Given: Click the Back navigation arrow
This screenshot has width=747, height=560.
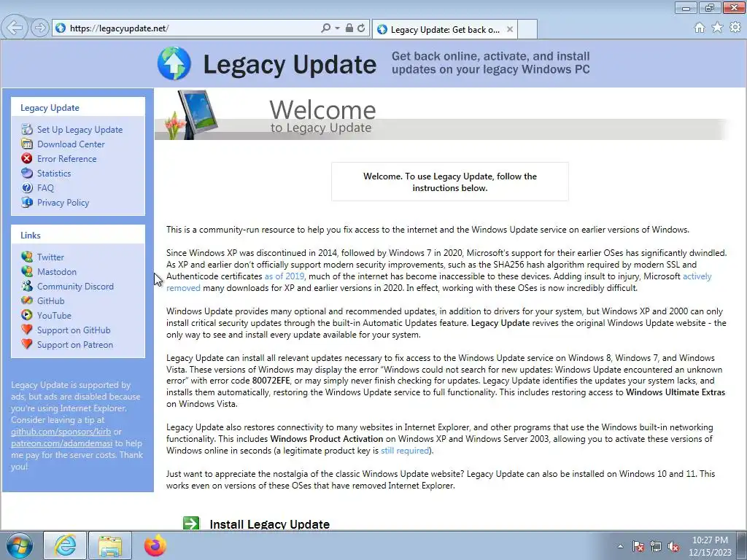Looking at the screenshot, I should click(x=15, y=28).
